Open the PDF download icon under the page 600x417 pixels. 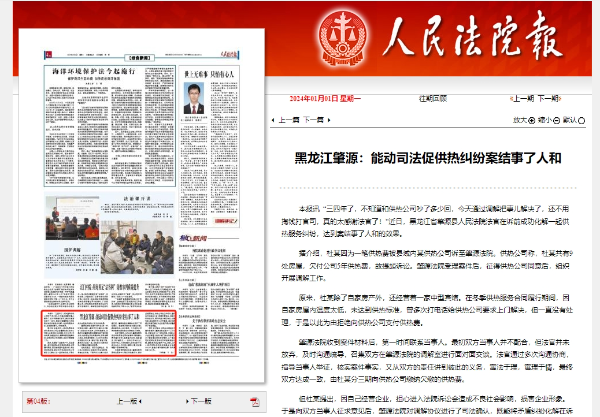pyautogui.click(x=255, y=401)
